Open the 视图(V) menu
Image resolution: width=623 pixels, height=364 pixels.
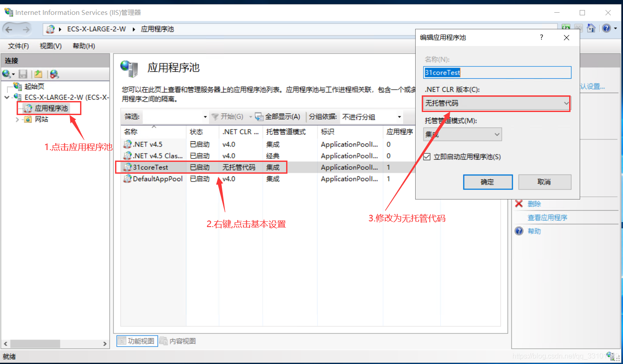pyautogui.click(x=51, y=46)
